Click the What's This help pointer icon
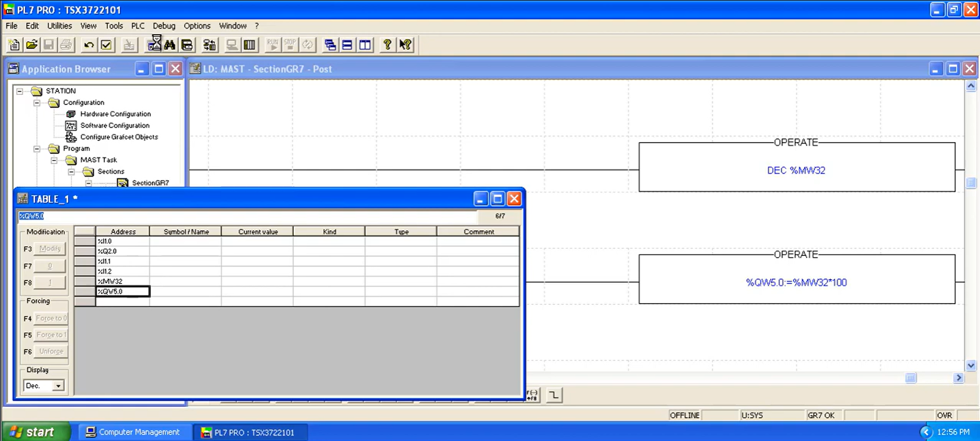This screenshot has height=441, width=980. click(x=405, y=45)
